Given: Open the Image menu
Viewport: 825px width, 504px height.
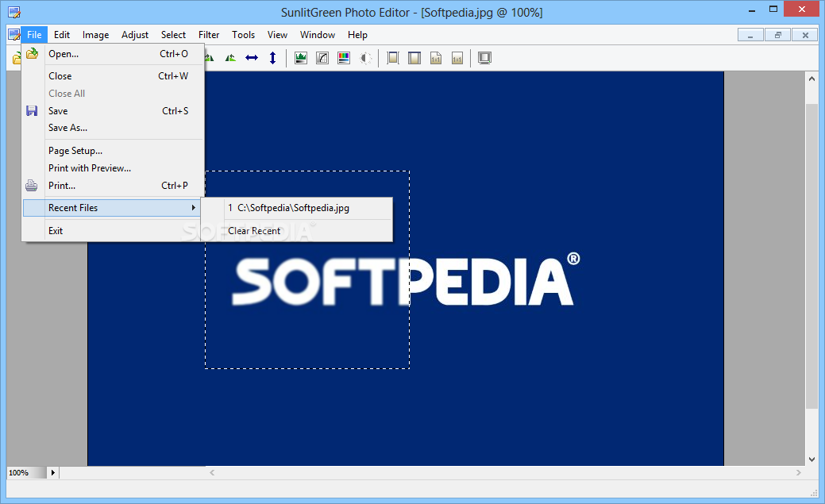Looking at the screenshot, I should (96, 35).
